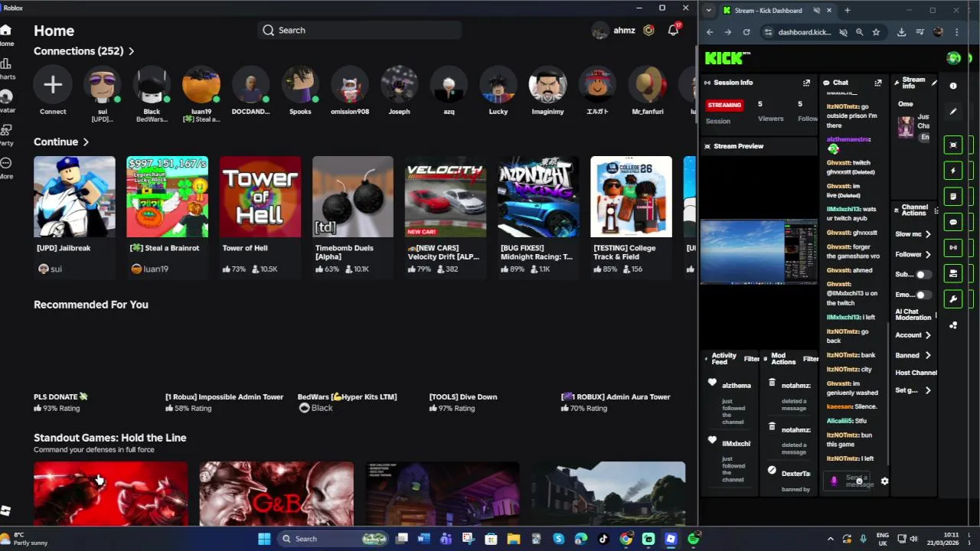Toggle the chat bubble widget icon in Kick sidebar

point(953,222)
